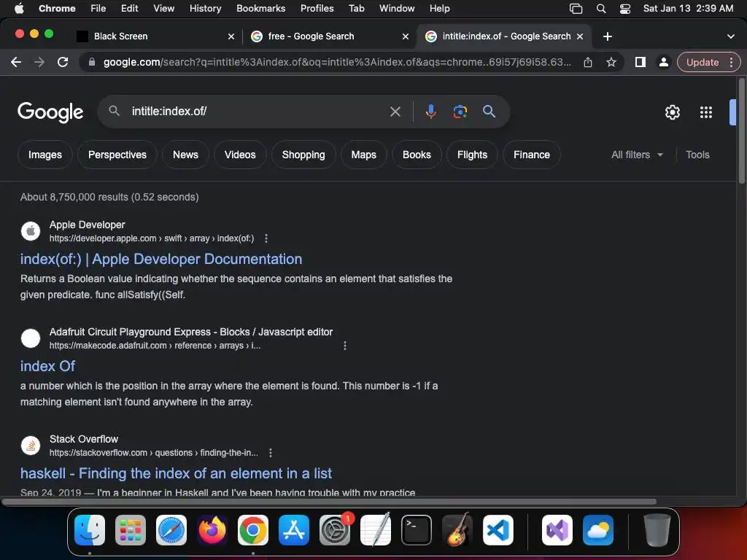The image size is (747, 560).
Task: Open the Trash in the dock
Action: coord(657,530)
